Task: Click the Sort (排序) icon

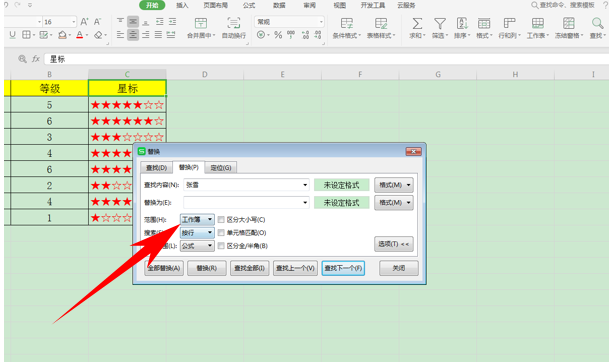Action: click(462, 24)
